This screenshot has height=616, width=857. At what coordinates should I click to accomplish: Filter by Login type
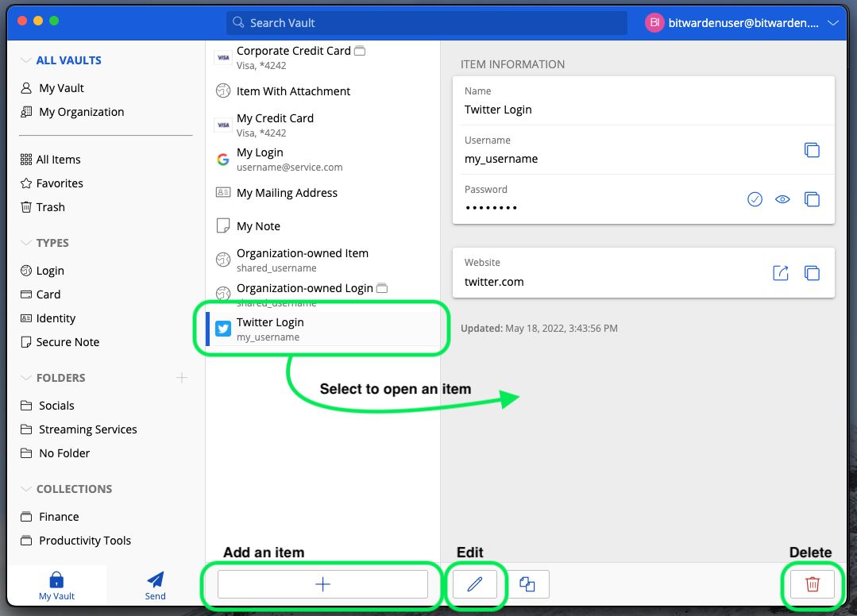coord(42,271)
